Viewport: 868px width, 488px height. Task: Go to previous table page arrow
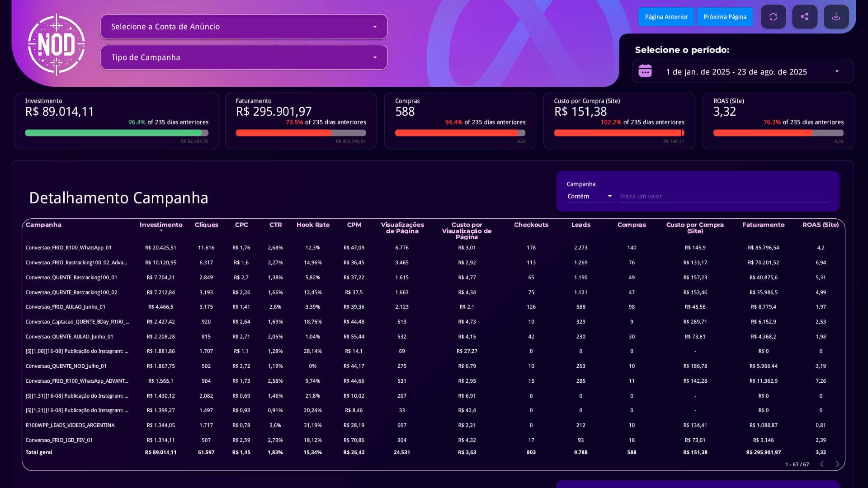click(x=822, y=464)
